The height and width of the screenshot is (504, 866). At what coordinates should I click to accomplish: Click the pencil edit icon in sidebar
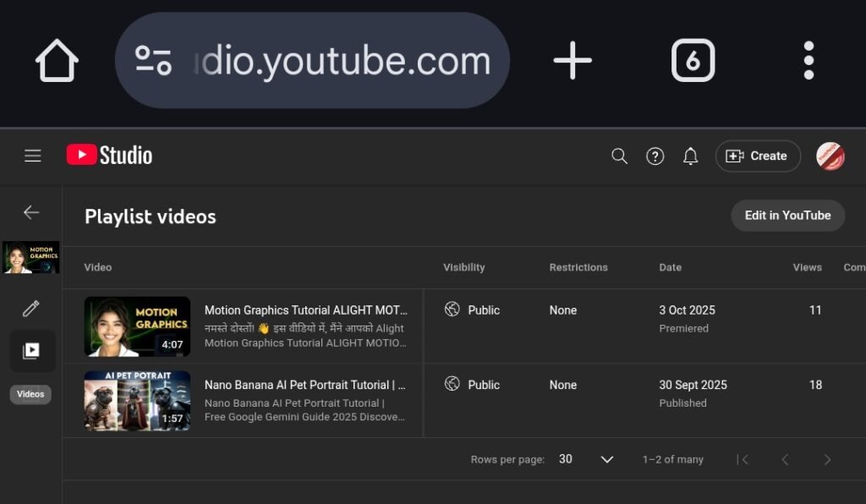pos(31,309)
